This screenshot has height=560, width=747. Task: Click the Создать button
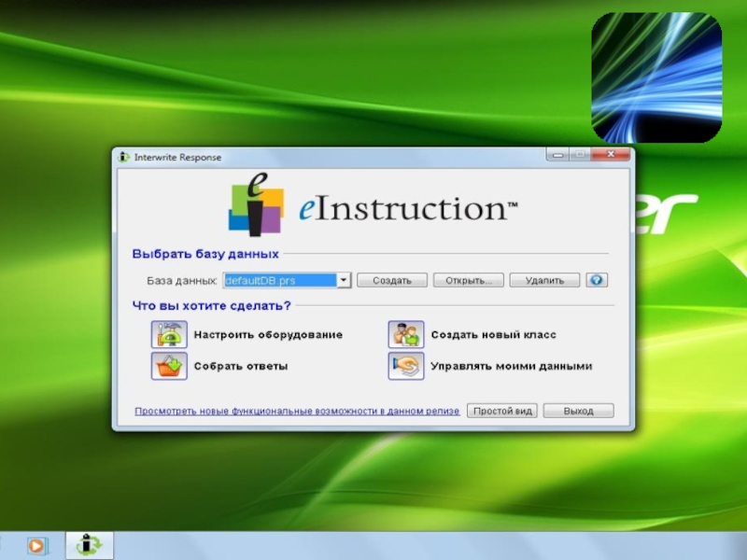pyautogui.click(x=392, y=280)
